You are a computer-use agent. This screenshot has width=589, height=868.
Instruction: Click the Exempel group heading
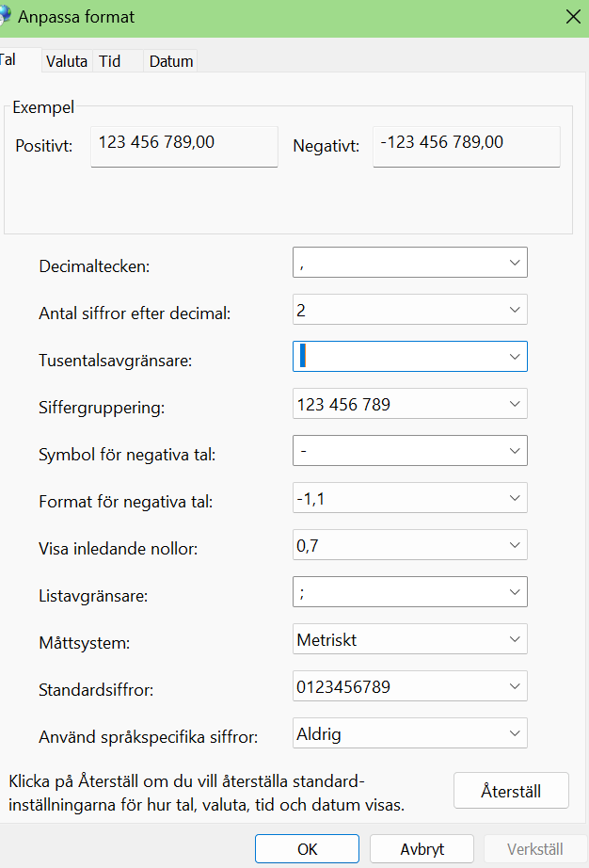tap(43, 106)
